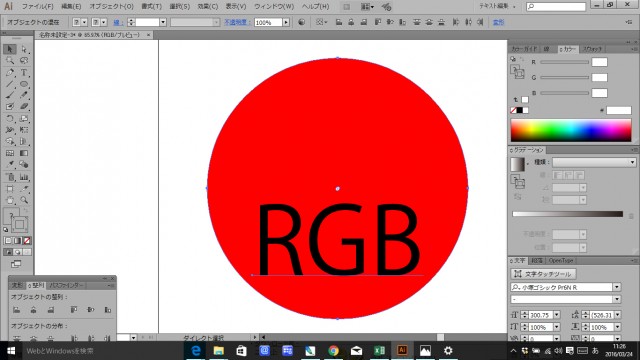
Task: Enable Draw Normal mode
Action: click(8, 252)
